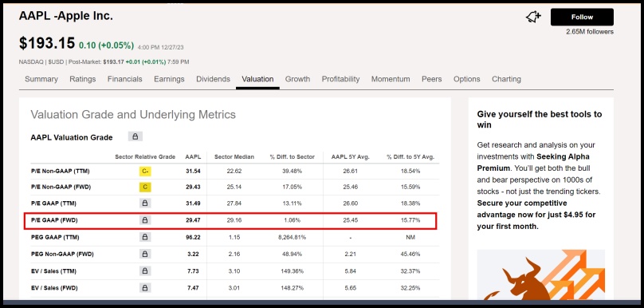The image size is (644, 308).
Task: Click the P/E Non-GAAP (FWD) metric label
Action: (x=61, y=187)
